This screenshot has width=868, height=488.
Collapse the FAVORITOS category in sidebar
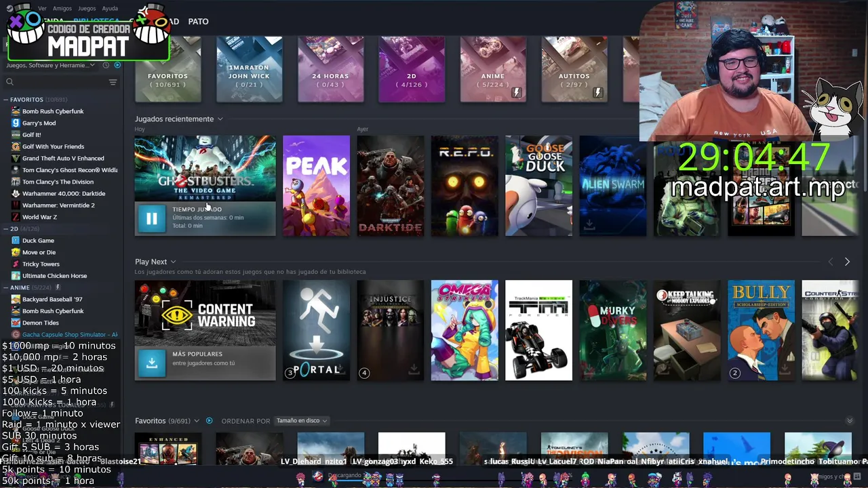[6, 100]
